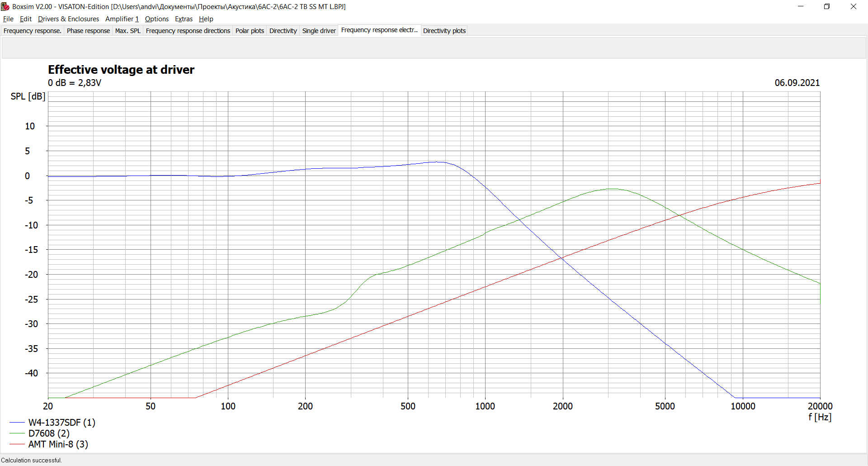Click the 200 Hz frequency axis label
868x466 pixels.
click(305, 406)
